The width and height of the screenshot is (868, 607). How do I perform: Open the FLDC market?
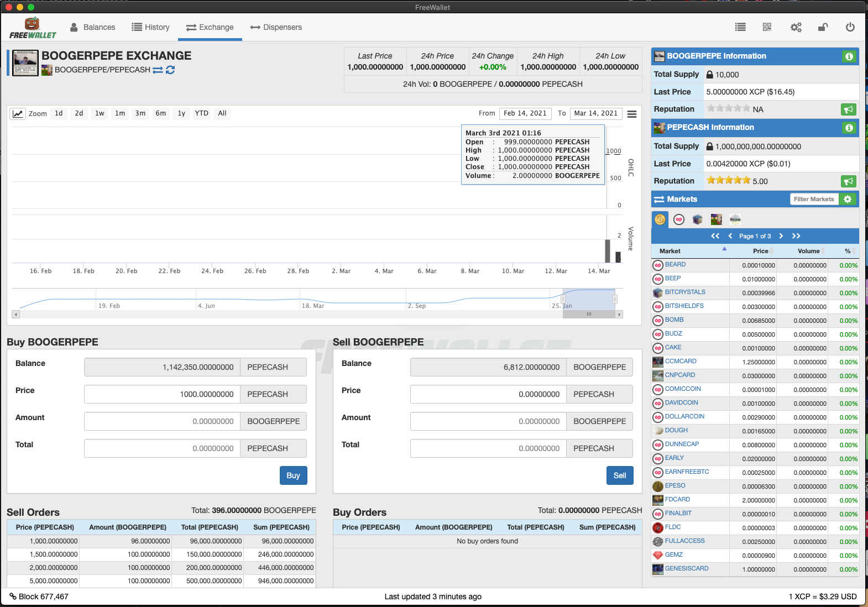coord(673,527)
